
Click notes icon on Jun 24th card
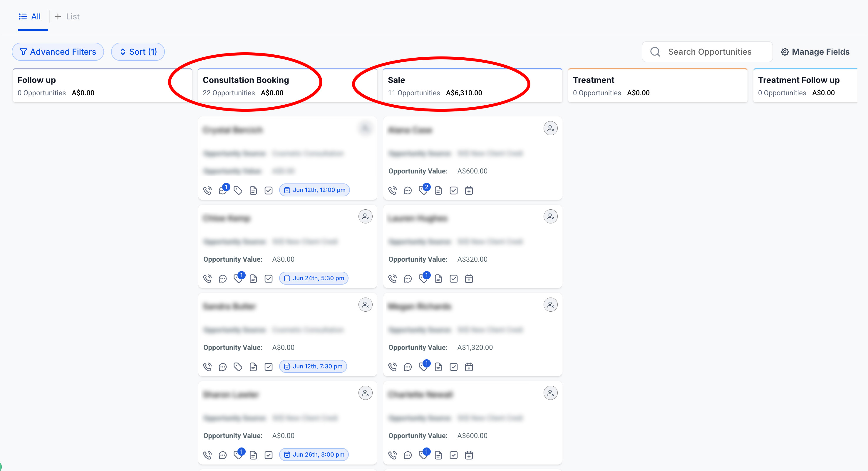[253, 278]
